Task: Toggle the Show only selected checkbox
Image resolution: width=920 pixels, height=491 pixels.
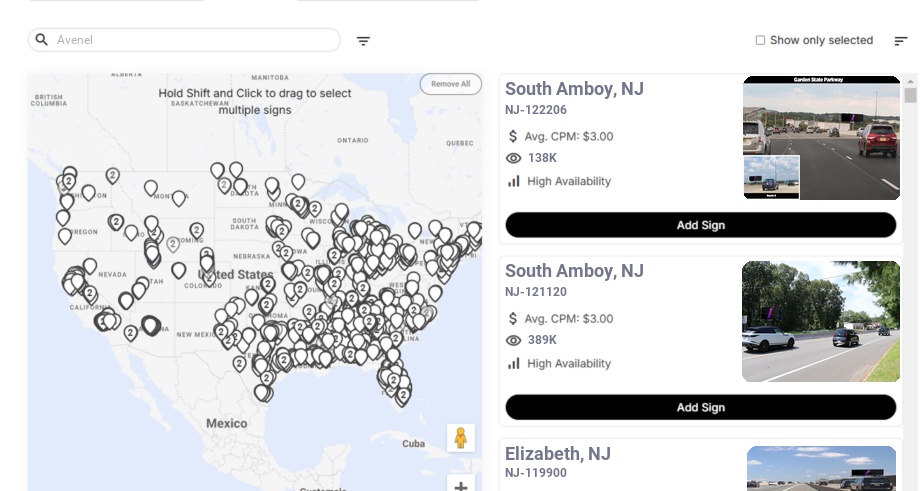Action: [760, 41]
